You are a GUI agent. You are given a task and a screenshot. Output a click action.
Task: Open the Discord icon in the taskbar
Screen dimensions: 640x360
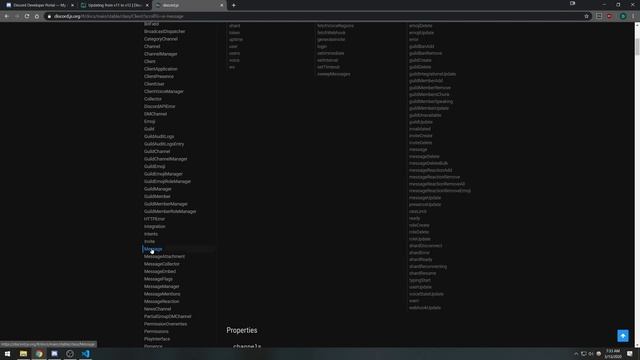click(54, 354)
